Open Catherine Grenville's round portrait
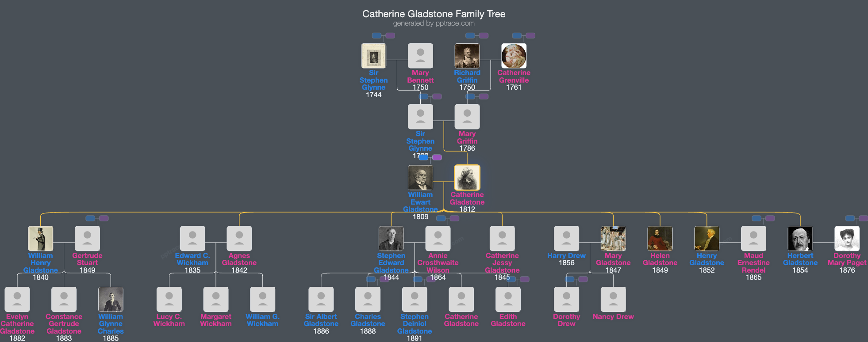 [x=514, y=56]
